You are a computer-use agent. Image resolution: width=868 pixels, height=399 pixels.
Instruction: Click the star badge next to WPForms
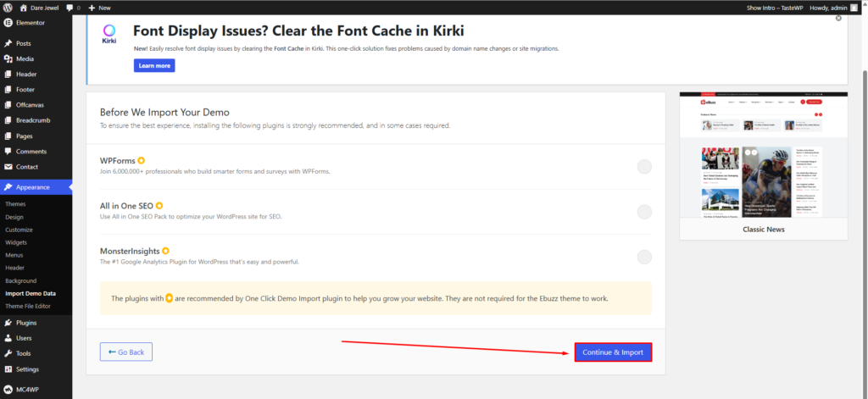[x=142, y=160]
